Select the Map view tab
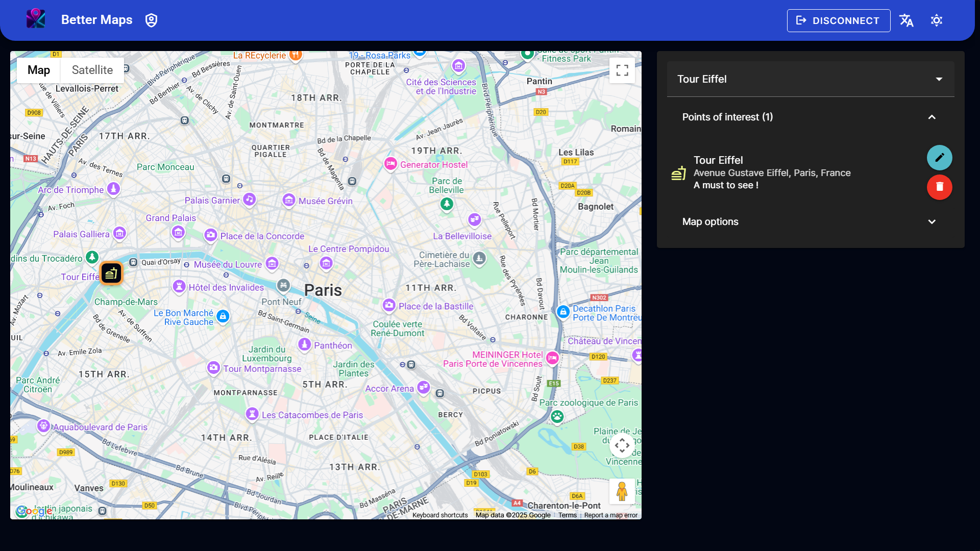The width and height of the screenshot is (980, 551). (x=39, y=70)
